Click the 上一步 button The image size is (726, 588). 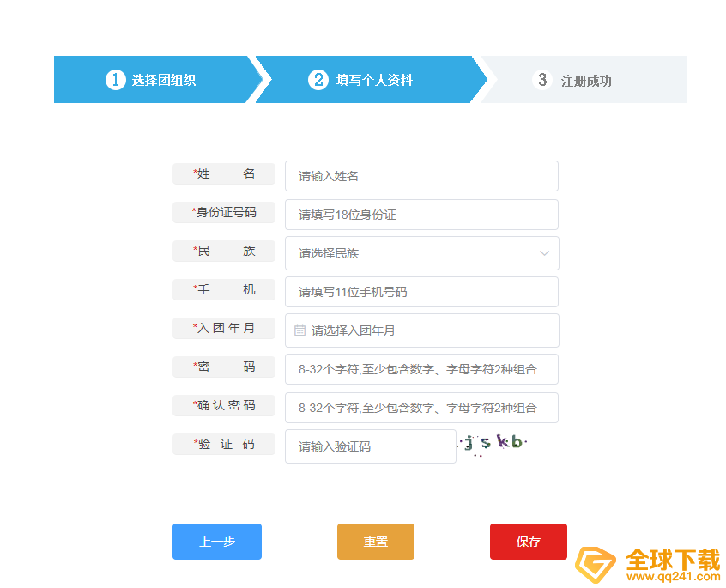tap(216, 542)
